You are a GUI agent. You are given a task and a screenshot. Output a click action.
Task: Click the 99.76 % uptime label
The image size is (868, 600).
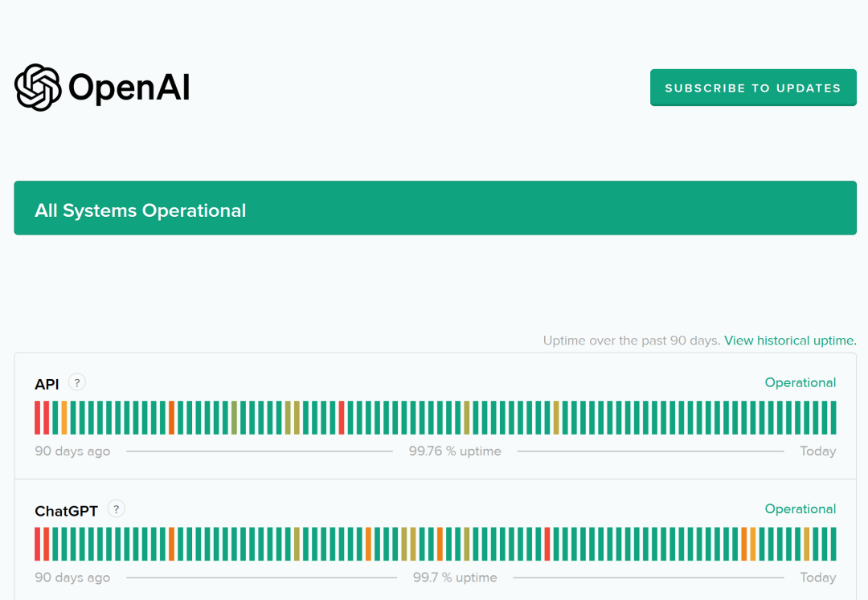[x=455, y=451]
